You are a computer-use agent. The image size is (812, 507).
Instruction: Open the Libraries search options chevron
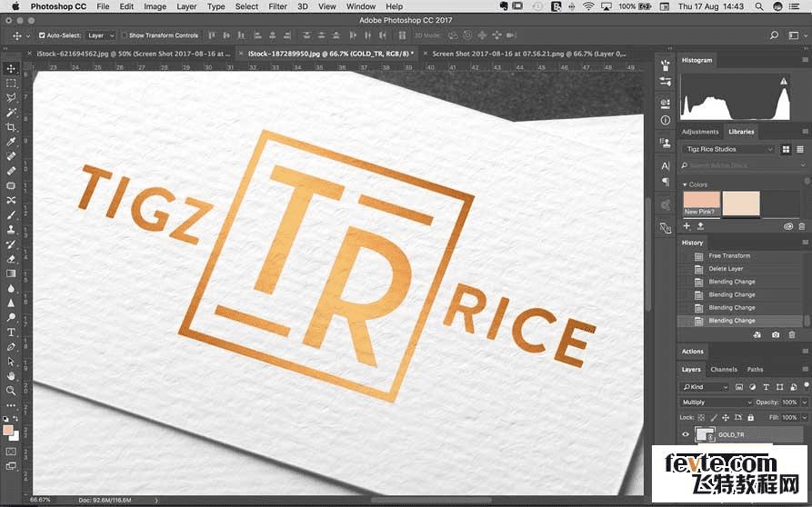[803, 165]
